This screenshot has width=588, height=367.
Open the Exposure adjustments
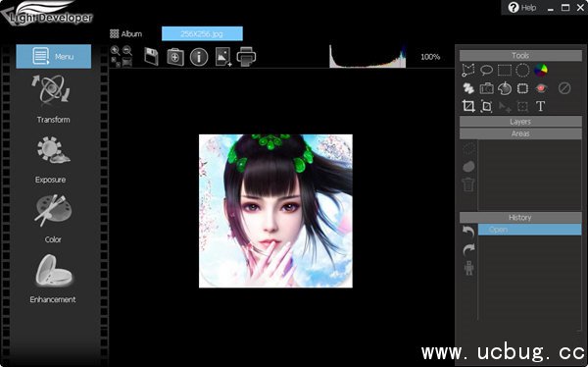[53, 160]
